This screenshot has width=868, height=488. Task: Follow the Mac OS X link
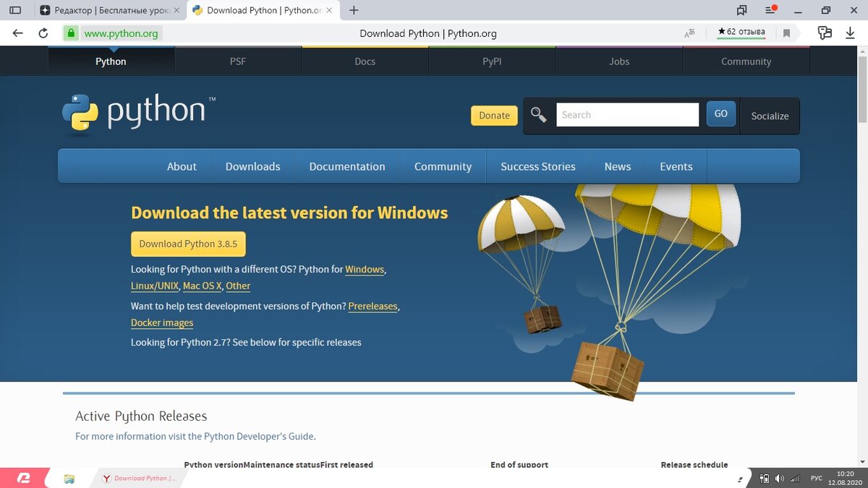[x=203, y=286]
